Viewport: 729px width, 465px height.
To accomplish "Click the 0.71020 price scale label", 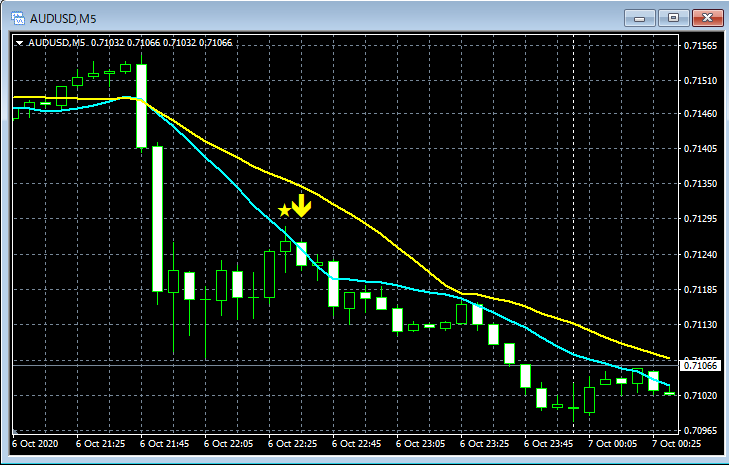I will click(701, 396).
